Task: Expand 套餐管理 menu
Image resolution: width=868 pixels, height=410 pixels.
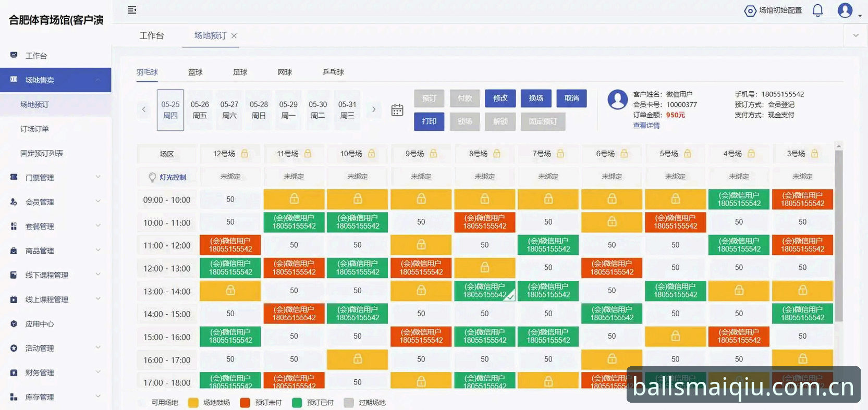Action: (x=55, y=226)
